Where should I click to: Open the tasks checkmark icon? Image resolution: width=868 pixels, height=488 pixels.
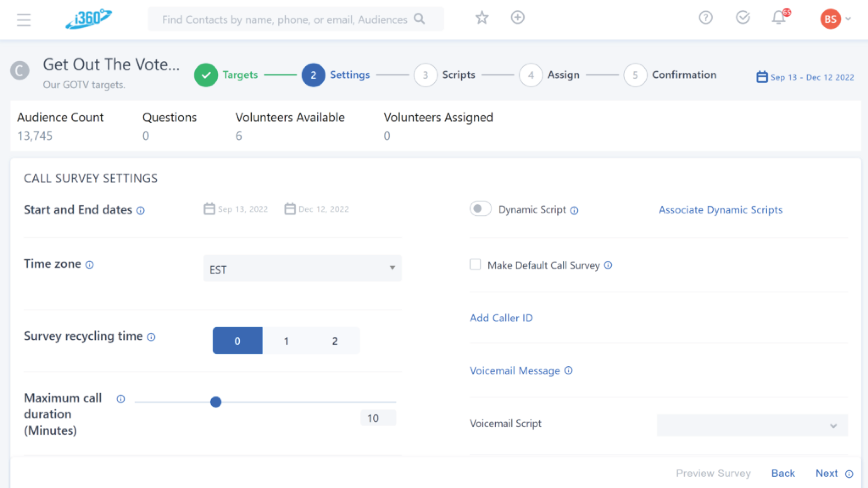tap(743, 18)
